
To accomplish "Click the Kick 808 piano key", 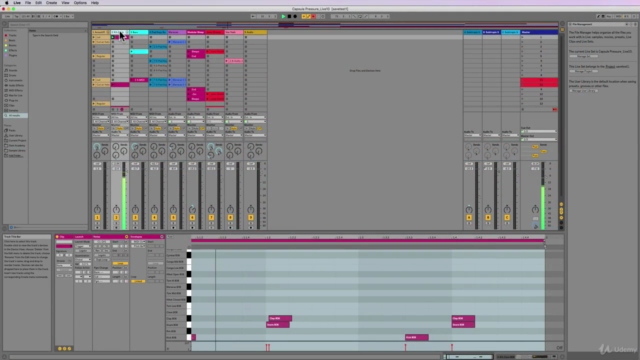I will [x=189, y=338].
